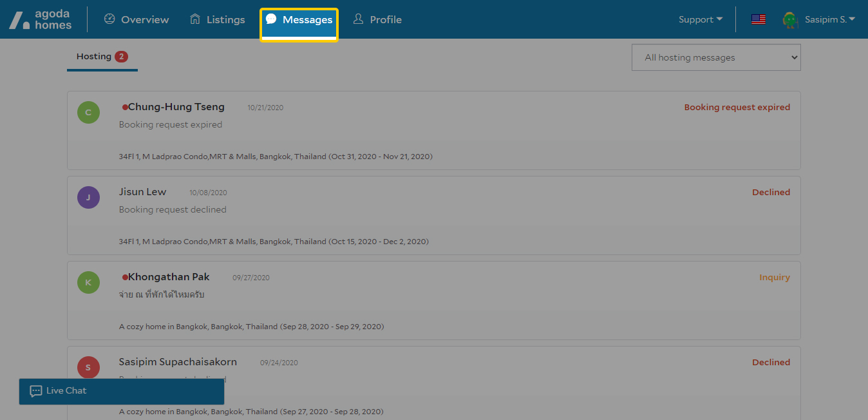Click the Agoda Homes logo
The height and width of the screenshot is (420, 868).
(x=40, y=19)
